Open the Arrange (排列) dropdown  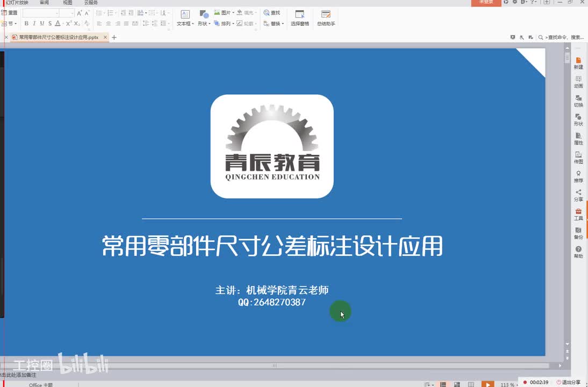[224, 23]
